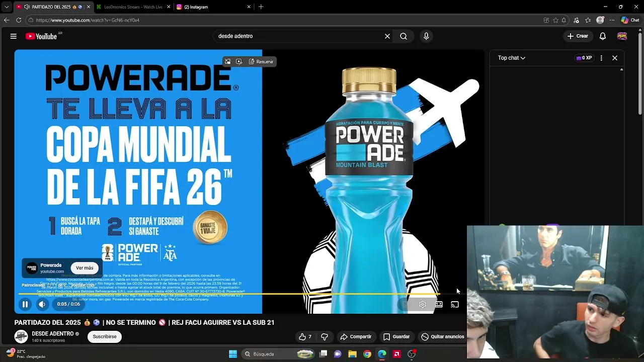Open File Explorer from taskbar
The height and width of the screenshot is (362, 644).
point(353,354)
